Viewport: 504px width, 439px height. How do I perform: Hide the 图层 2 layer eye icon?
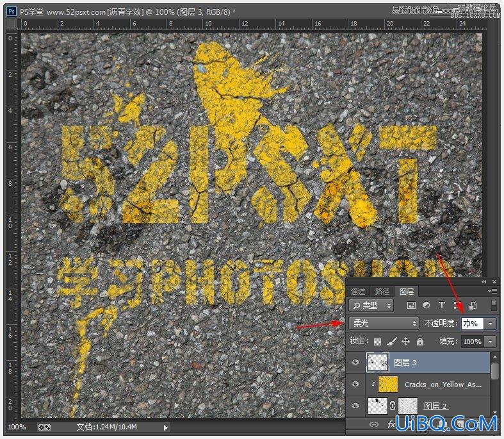click(x=355, y=406)
